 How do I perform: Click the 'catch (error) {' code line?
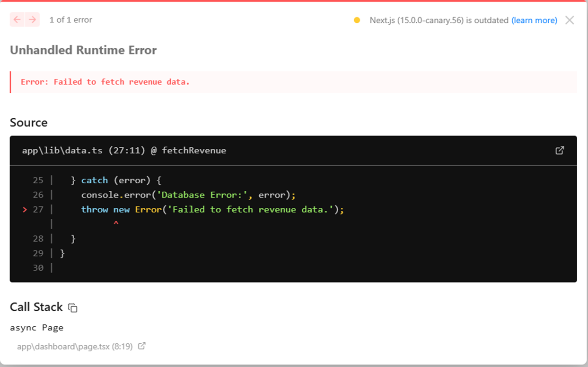(x=116, y=180)
